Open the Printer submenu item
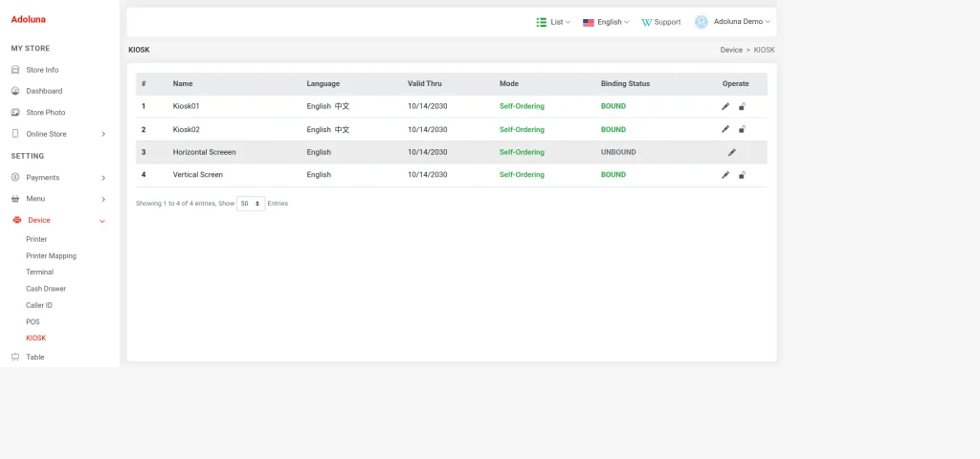980x459 pixels. click(x=36, y=239)
